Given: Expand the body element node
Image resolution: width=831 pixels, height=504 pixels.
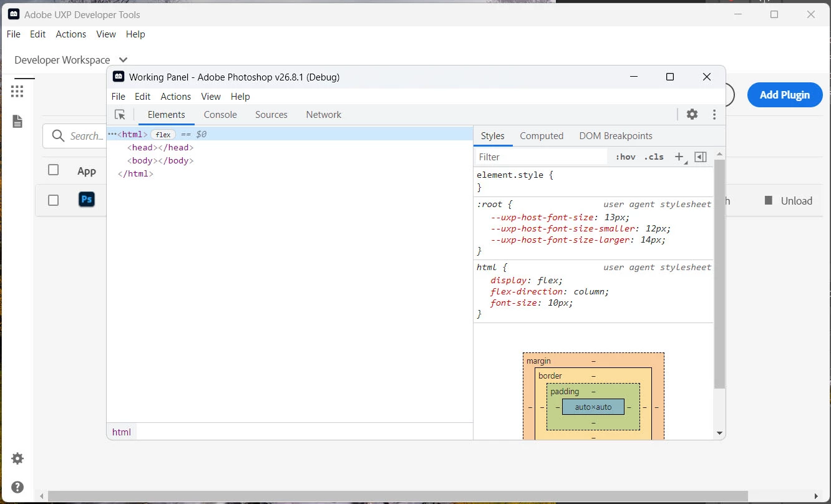Looking at the screenshot, I should tap(160, 161).
